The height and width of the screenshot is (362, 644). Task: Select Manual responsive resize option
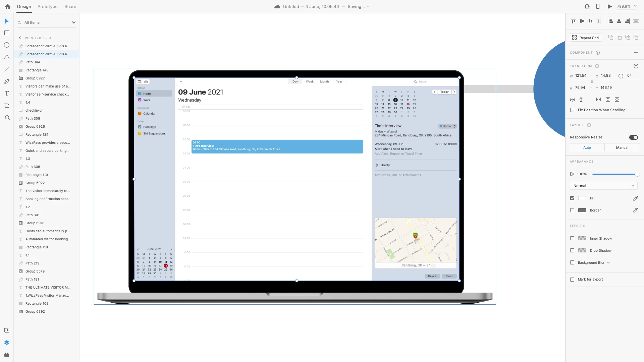pyautogui.click(x=622, y=147)
